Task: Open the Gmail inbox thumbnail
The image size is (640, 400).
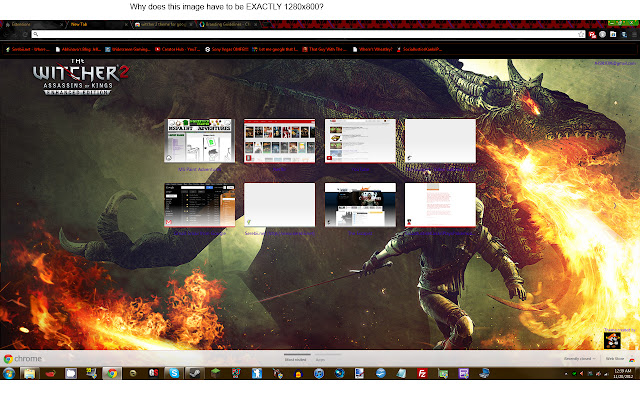Action: 199,205
